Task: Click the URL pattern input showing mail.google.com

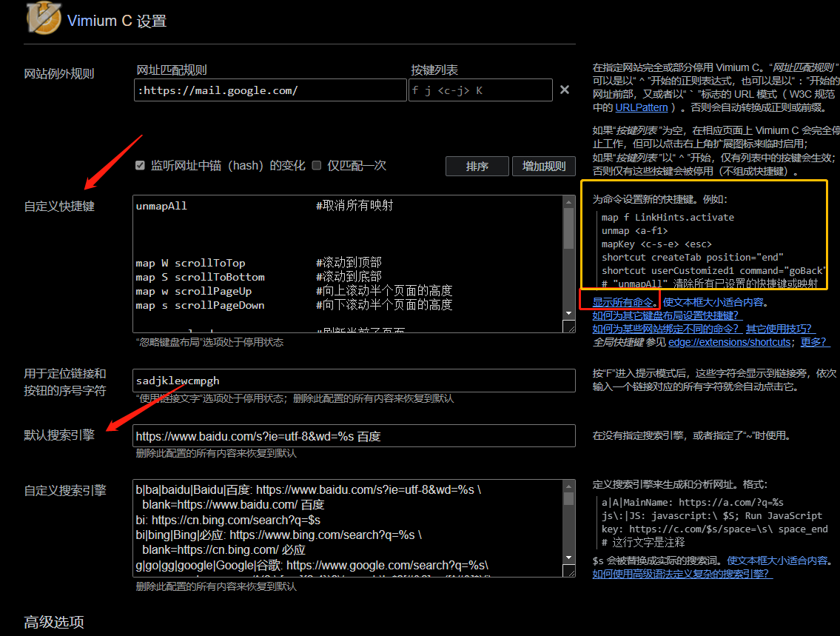Action: pos(269,90)
